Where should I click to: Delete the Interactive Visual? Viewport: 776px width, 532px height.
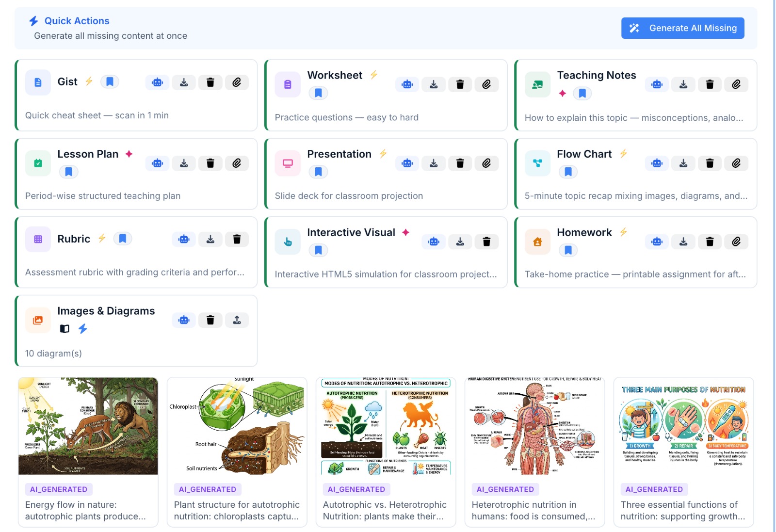point(486,242)
